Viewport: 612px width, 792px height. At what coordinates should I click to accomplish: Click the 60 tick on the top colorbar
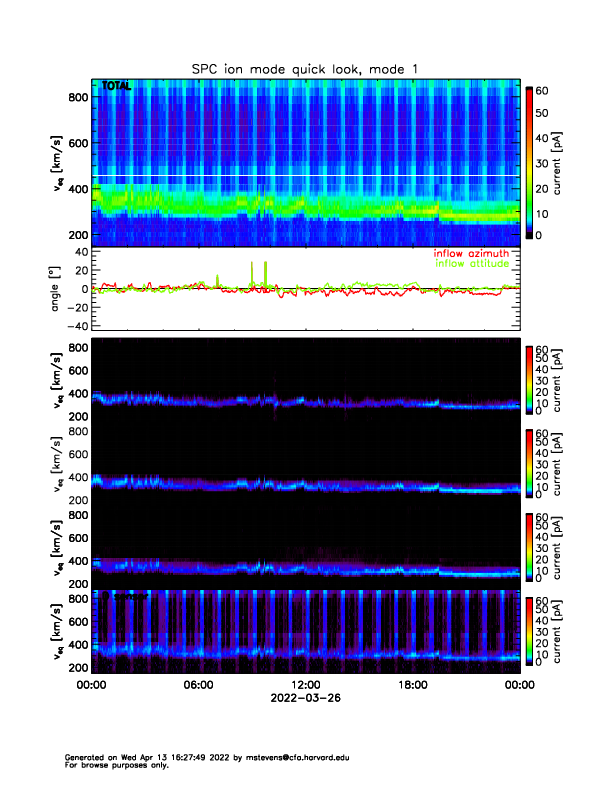click(x=544, y=90)
